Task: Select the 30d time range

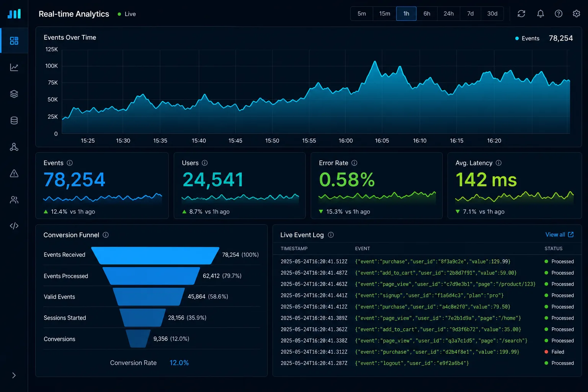Action: (x=492, y=14)
